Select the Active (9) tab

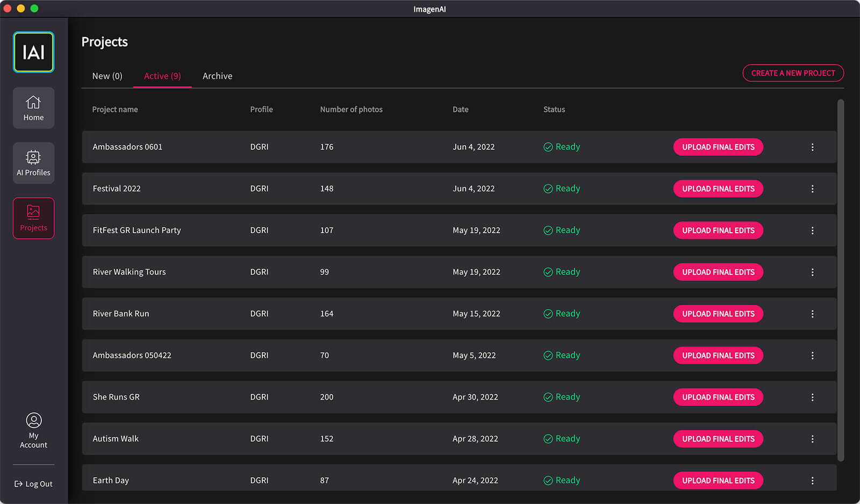tap(162, 76)
